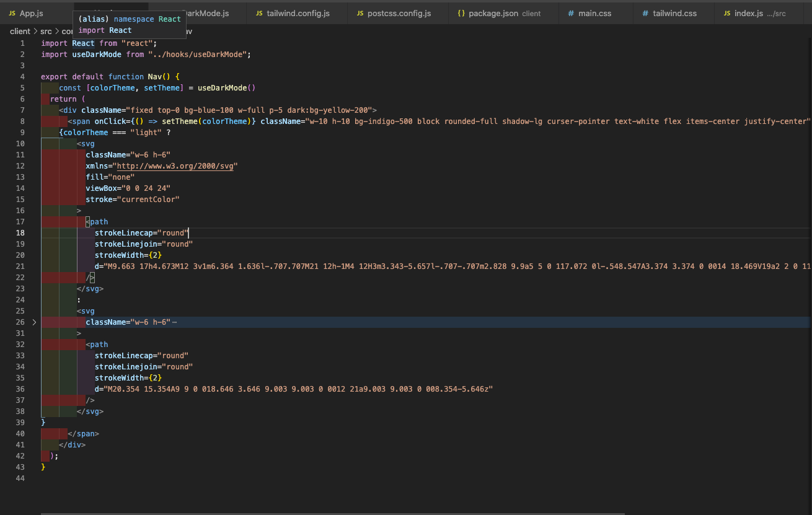Click "colorTheme" in the const declaration on line 5

113,88
